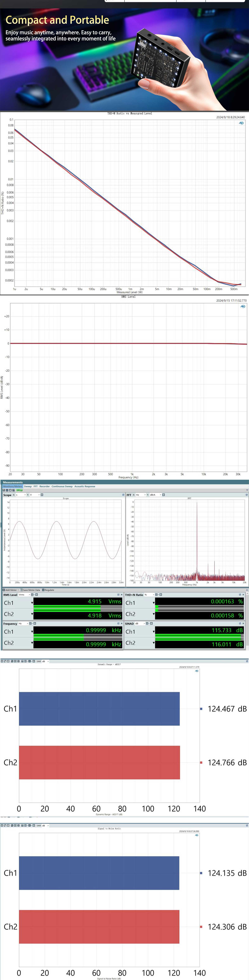Open RMS Level meter settings icon

36,595
